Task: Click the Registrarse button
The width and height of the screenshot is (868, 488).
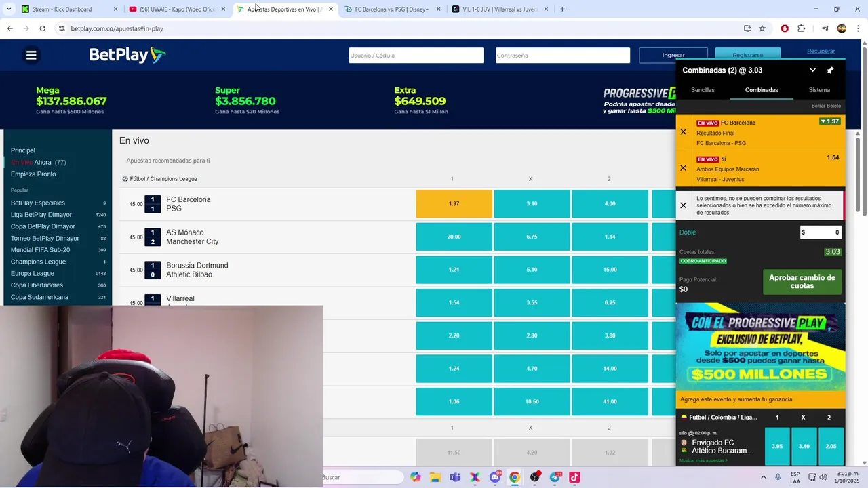Action: click(747, 55)
